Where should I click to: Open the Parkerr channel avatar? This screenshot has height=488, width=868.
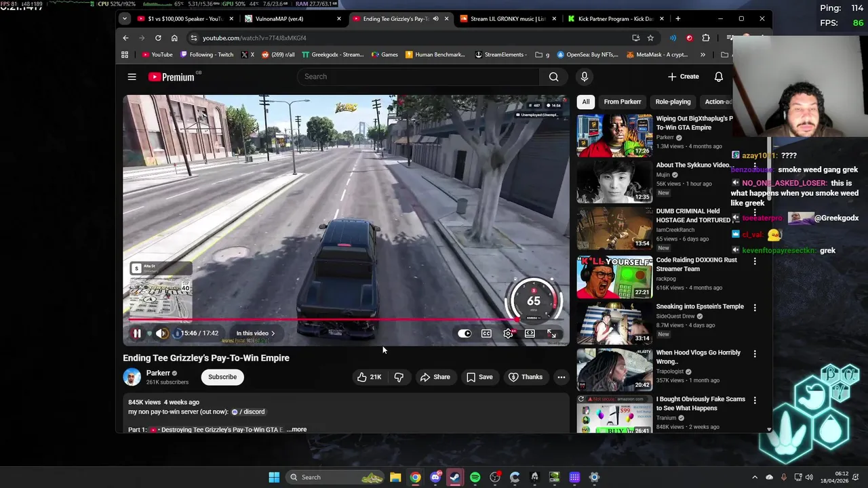(132, 377)
